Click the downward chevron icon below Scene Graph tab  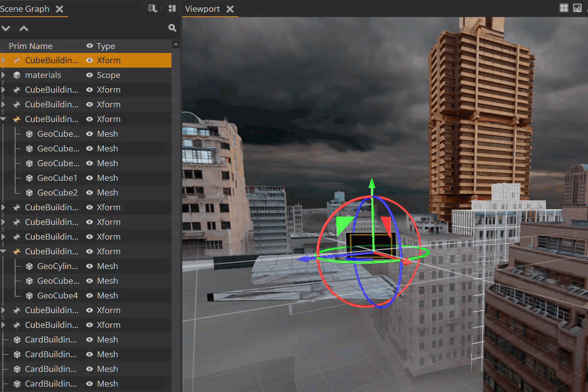(6, 28)
